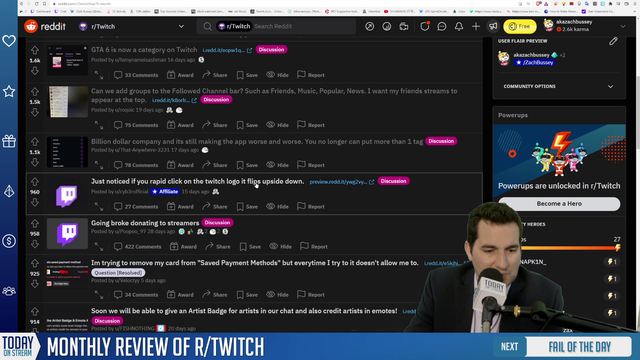Click Question [Resolved] flair tag
The height and width of the screenshot is (360, 640).
(118, 273)
